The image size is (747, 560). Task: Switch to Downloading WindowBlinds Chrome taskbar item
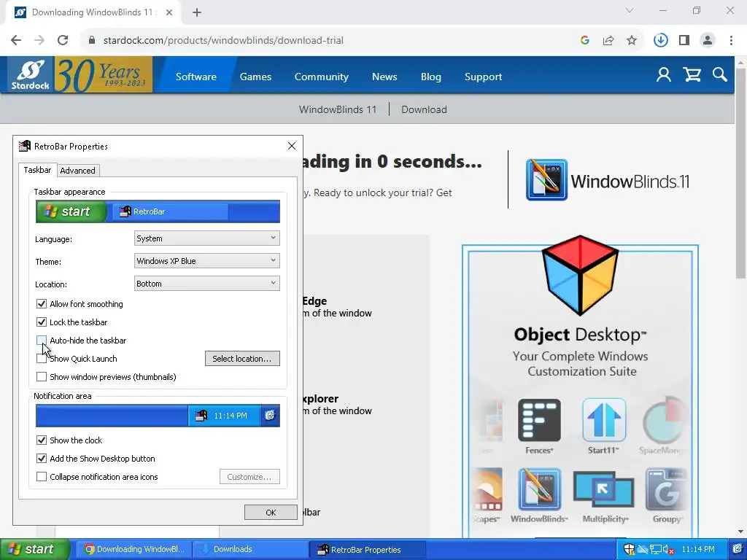point(134,549)
